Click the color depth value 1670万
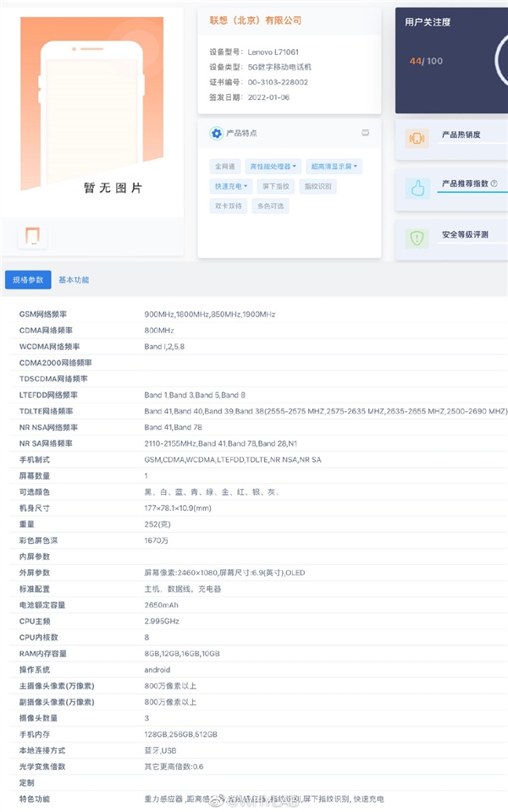This screenshot has height=812, width=508. tap(157, 540)
